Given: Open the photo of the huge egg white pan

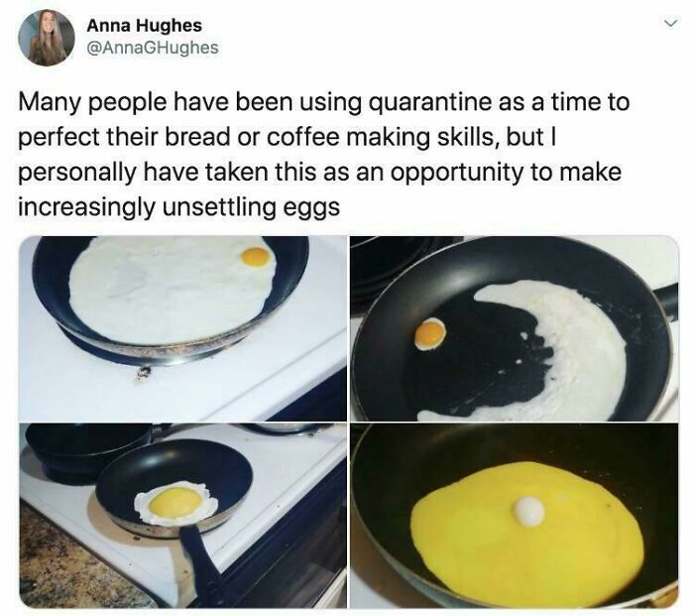Looking at the screenshot, I should (182, 328).
